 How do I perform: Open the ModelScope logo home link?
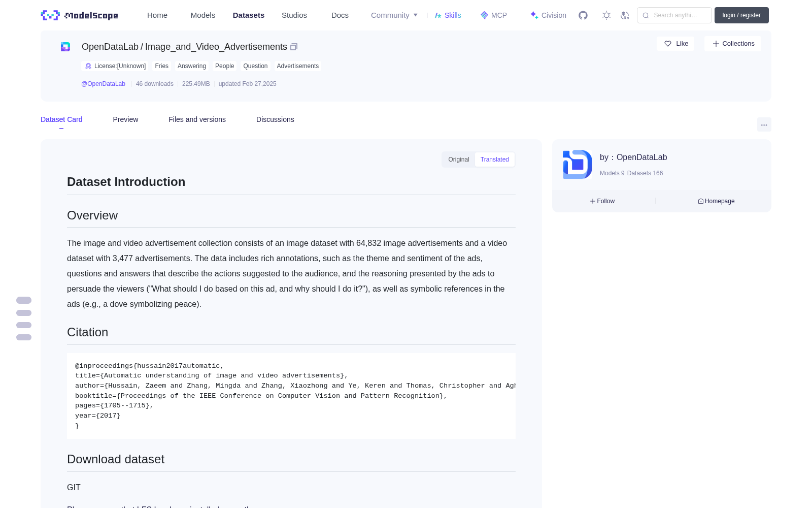80,15
